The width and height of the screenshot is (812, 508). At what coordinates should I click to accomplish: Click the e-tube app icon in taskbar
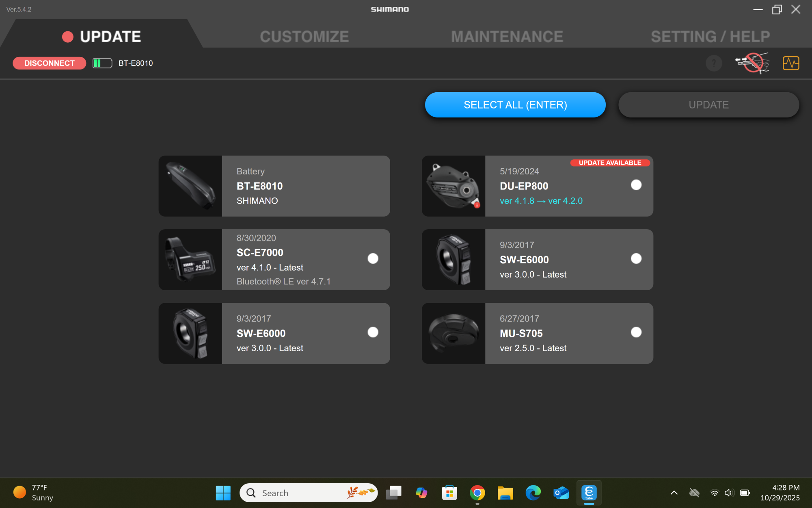[x=589, y=493]
